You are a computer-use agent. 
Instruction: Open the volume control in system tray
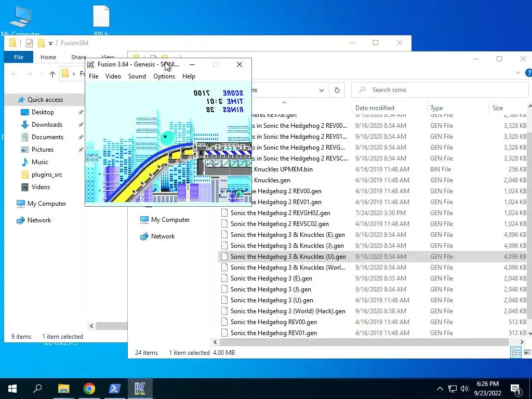pos(464,389)
